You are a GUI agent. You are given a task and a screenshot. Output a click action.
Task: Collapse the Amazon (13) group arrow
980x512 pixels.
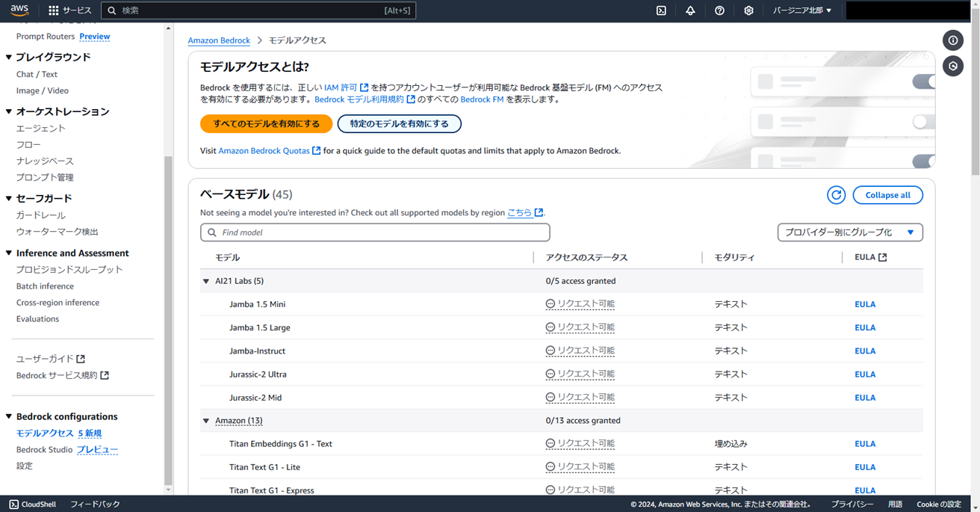pyautogui.click(x=206, y=421)
